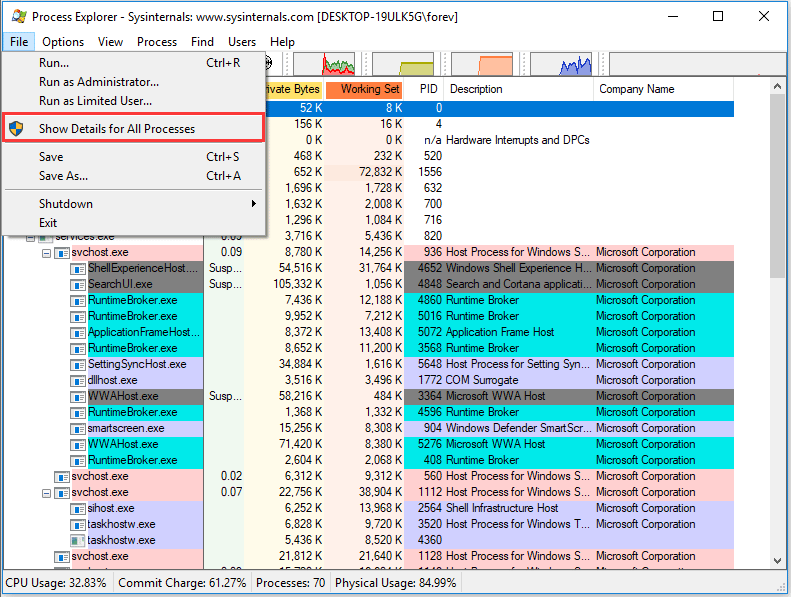This screenshot has height=597, width=791.
Task: Click the SettingSyncHost.exe process icon
Action: click(x=78, y=364)
